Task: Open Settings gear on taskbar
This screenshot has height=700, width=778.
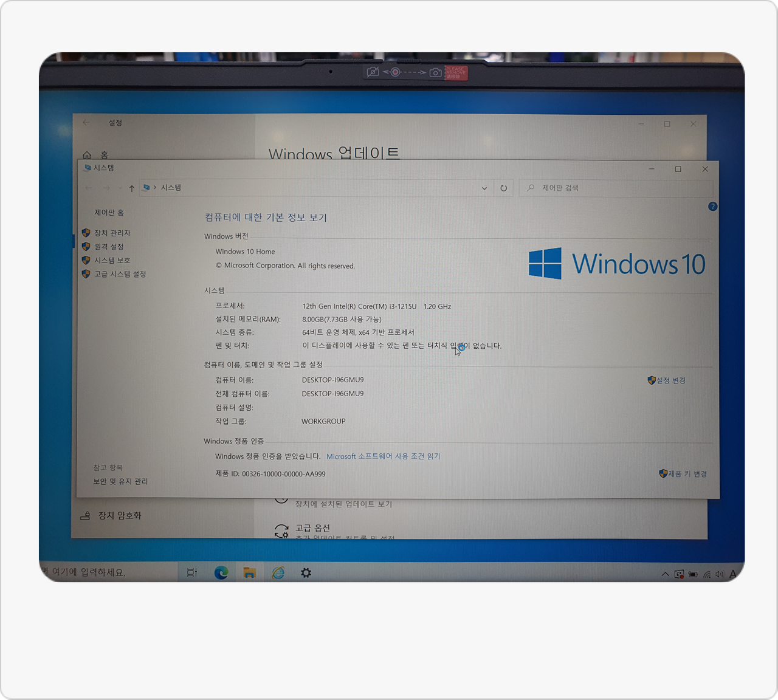Action: pos(306,572)
